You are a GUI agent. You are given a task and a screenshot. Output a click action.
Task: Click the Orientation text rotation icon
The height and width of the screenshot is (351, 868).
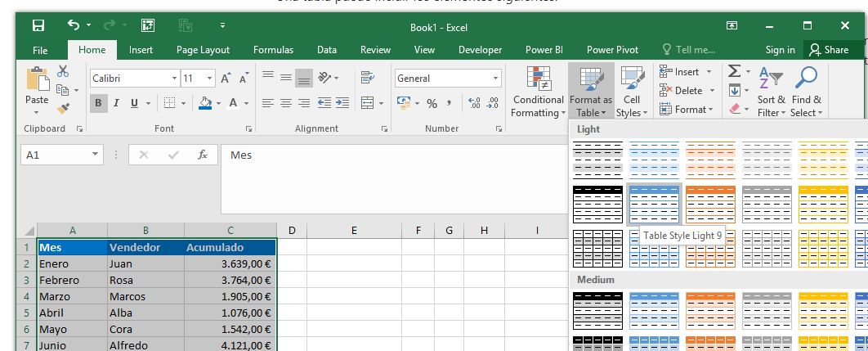pyautogui.click(x=325, y=79)
